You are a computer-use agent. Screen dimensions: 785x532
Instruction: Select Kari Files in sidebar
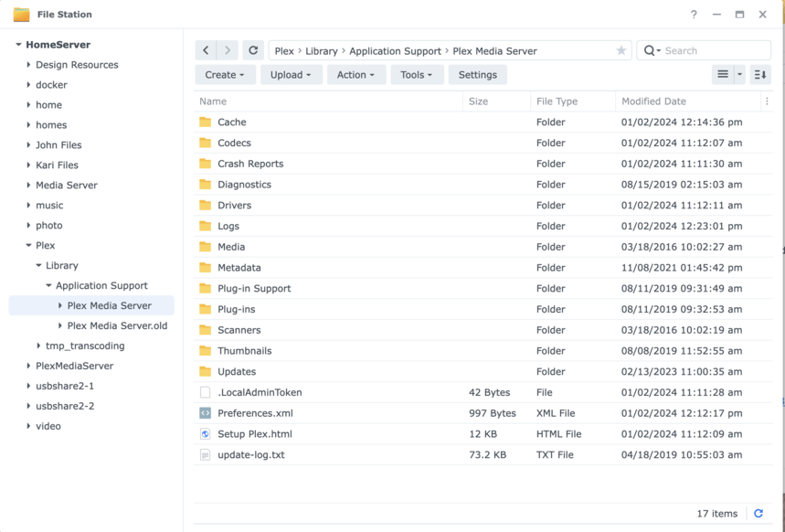[x=57, y=165]
